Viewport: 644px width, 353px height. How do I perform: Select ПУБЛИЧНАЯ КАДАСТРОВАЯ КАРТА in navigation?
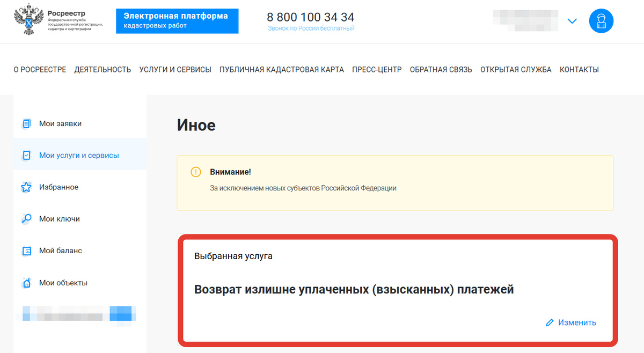[x=281, y=69]
